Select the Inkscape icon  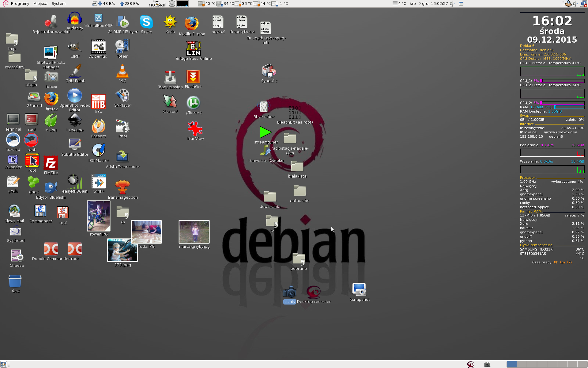75,120
